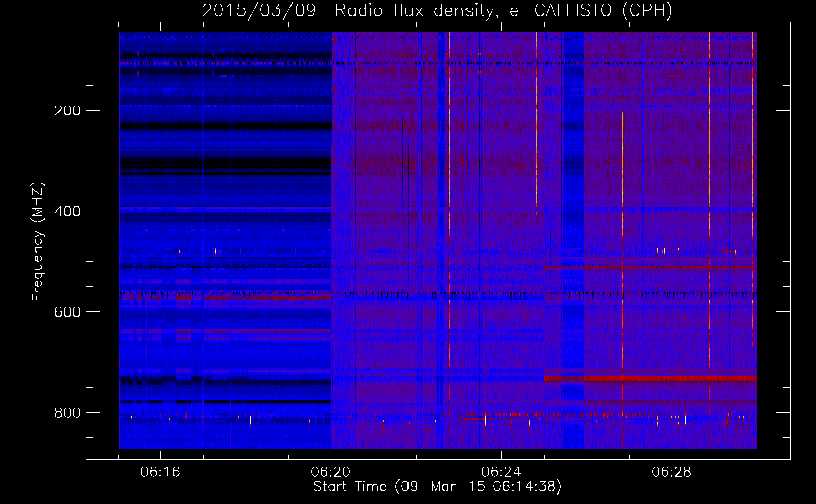Click the 600 frequency tick label

(x=68, y=312)
